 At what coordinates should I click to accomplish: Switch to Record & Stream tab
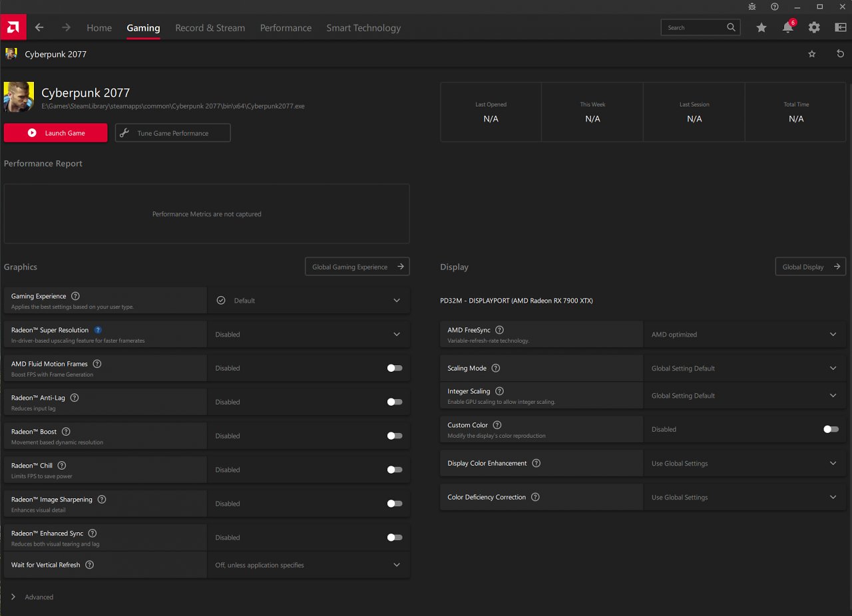click(210, 28)
